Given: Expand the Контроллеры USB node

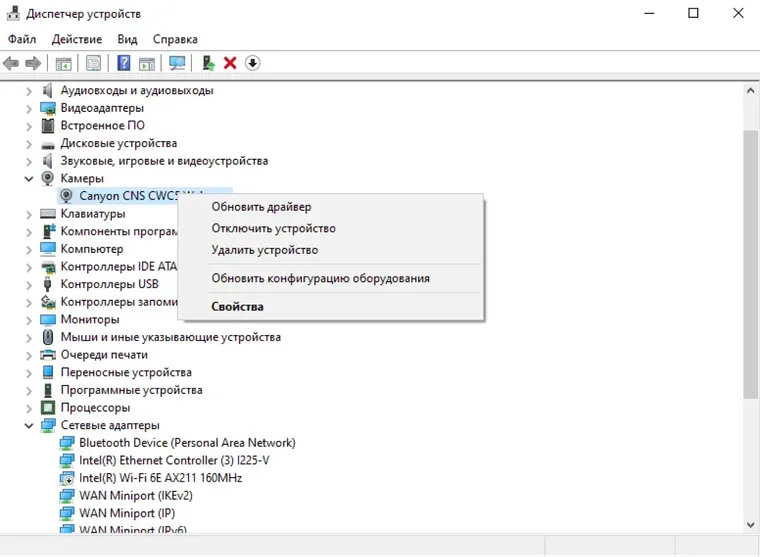Looking at the screenshot, I should tap(29, 285).
